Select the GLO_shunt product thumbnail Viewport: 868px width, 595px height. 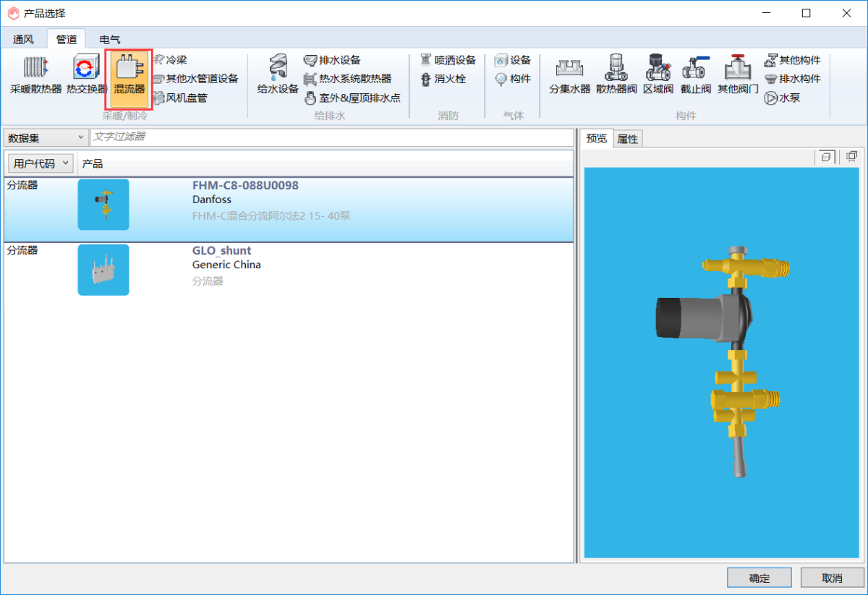click(x=103, y=270)
